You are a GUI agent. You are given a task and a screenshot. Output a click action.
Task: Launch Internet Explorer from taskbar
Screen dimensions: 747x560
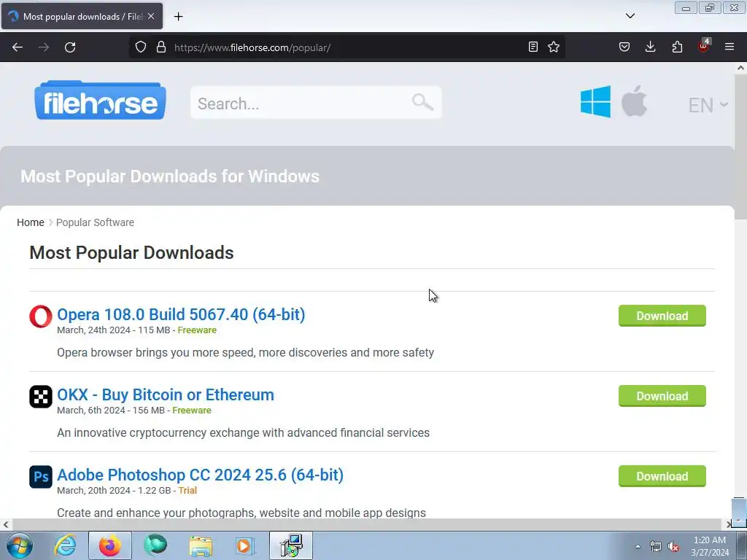[65, 545]
